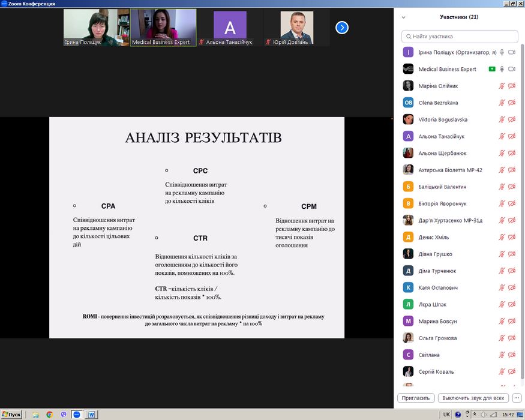Viewport: 525px width, 420px height.
Task: Open Chrome from the taskbar
Action: pyautogui.click(x=49, y=414)
